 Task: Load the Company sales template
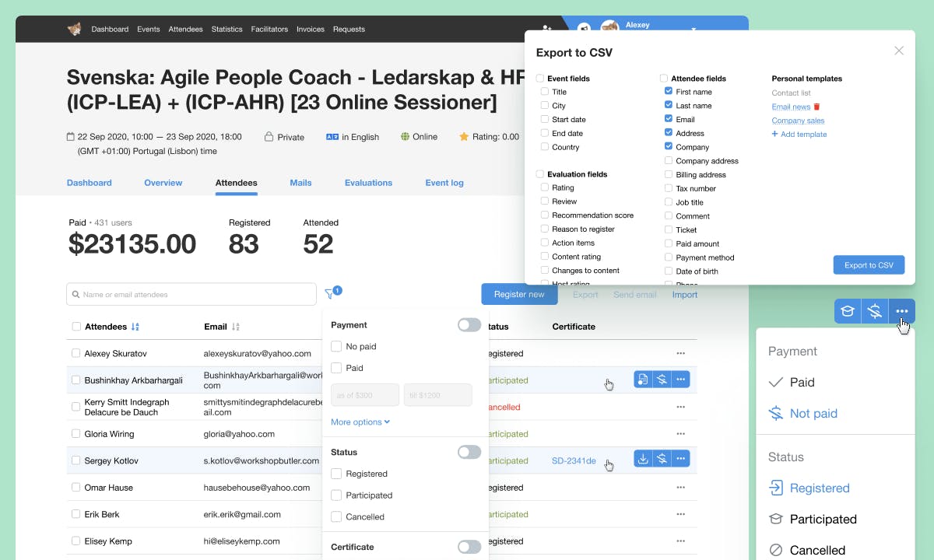coord(798,121)
